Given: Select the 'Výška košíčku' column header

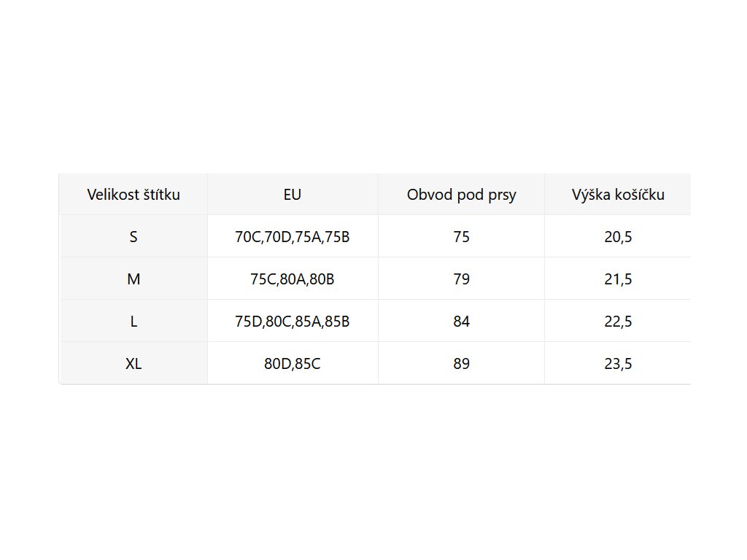Looking at the screenshot, I should click(x=618, y=195).
